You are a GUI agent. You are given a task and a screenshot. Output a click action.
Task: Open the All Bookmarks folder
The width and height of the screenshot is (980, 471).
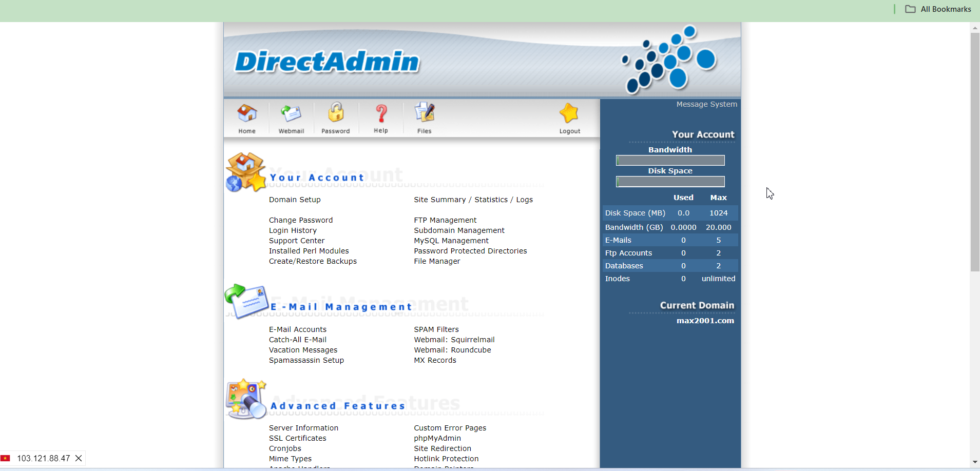pyautogui.click(x=938, y=9)
